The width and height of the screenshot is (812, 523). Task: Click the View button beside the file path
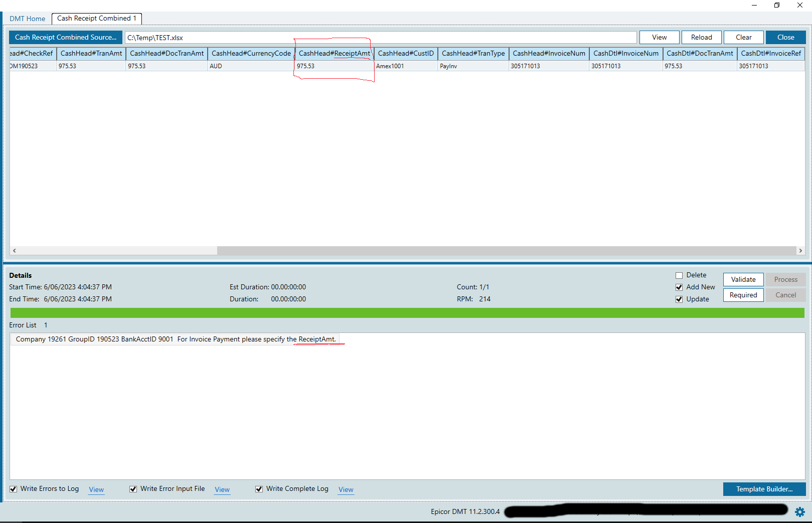pyautogui.click(x=659, y=37)
